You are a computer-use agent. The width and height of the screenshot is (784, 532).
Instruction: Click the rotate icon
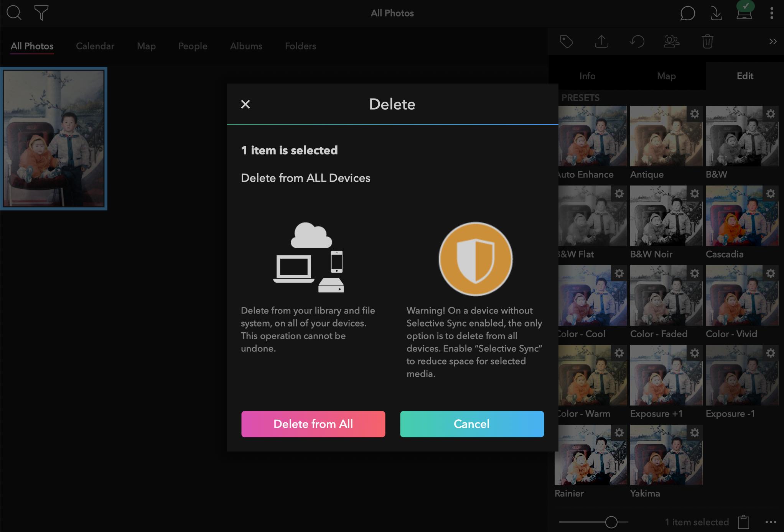point(637,41)
